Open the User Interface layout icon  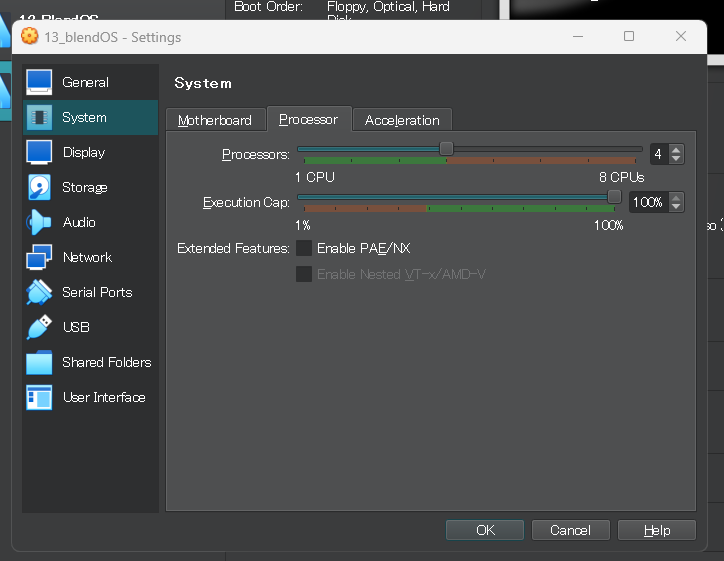click(x=39, y=398)
